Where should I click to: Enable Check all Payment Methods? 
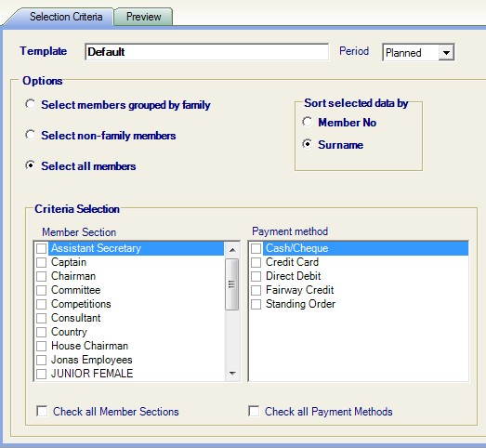pyautogui.click(x=254, y=411)
